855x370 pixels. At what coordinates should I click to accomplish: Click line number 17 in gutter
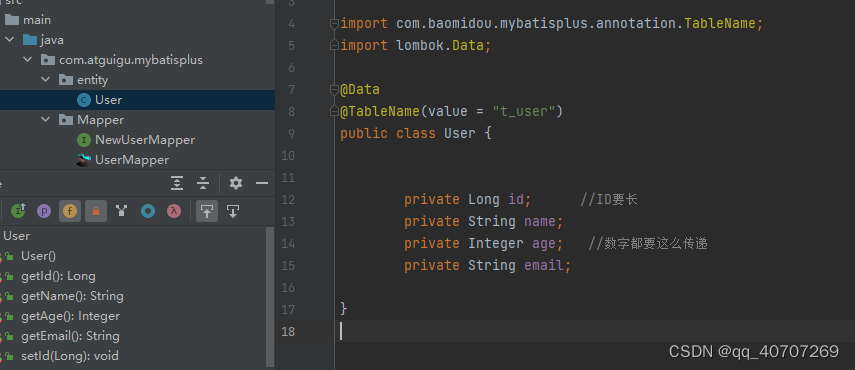click(x=288, y=310)
